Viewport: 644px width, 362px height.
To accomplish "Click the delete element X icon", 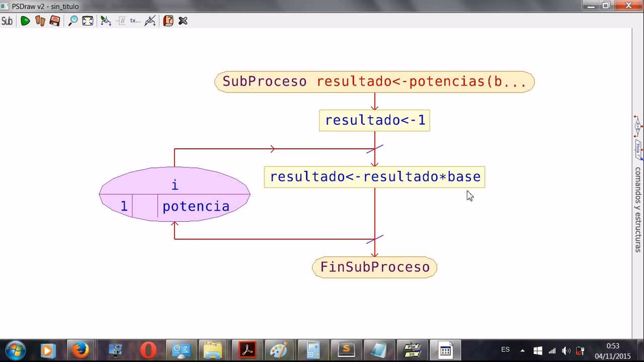I will click(182, 21).
